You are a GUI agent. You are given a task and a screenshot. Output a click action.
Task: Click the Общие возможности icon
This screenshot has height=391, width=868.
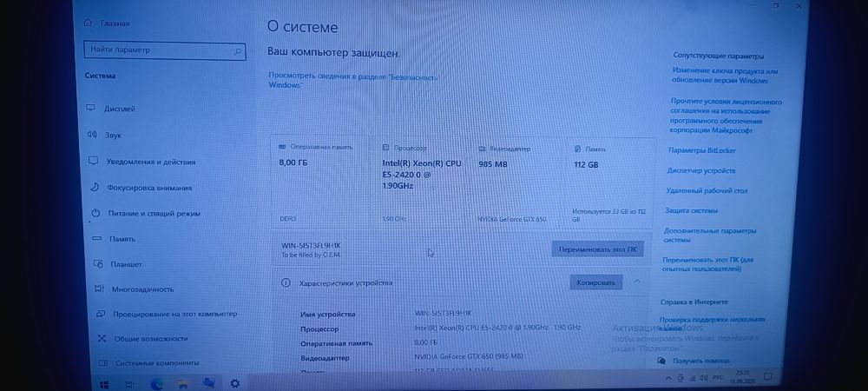coord(102,338)
